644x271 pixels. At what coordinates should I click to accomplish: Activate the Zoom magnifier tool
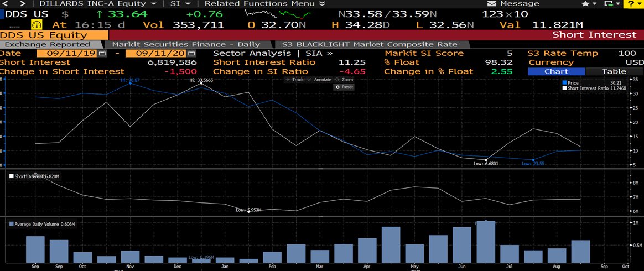coord(344,79)
